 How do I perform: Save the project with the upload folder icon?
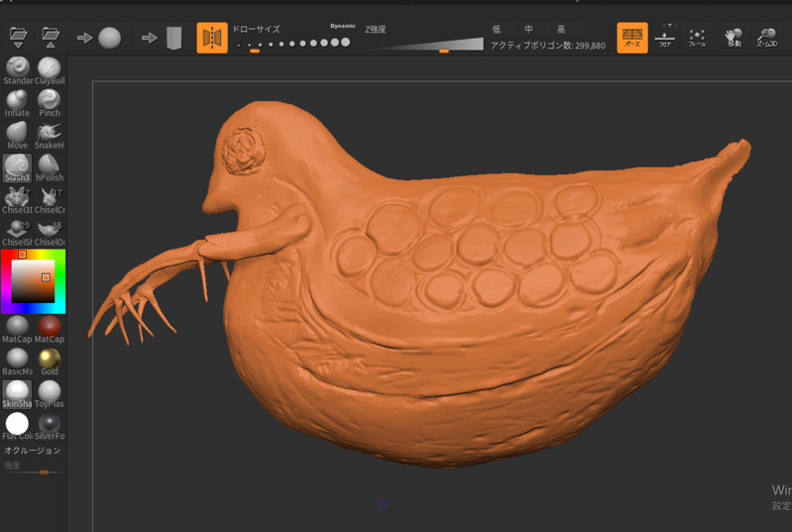tap(51, 38)
